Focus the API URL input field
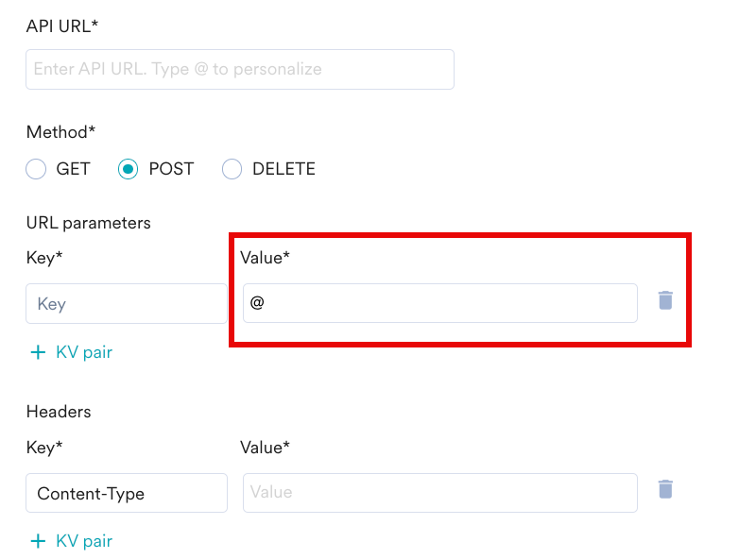The width and height of the screenshot is (756, 559). [240, 69]
